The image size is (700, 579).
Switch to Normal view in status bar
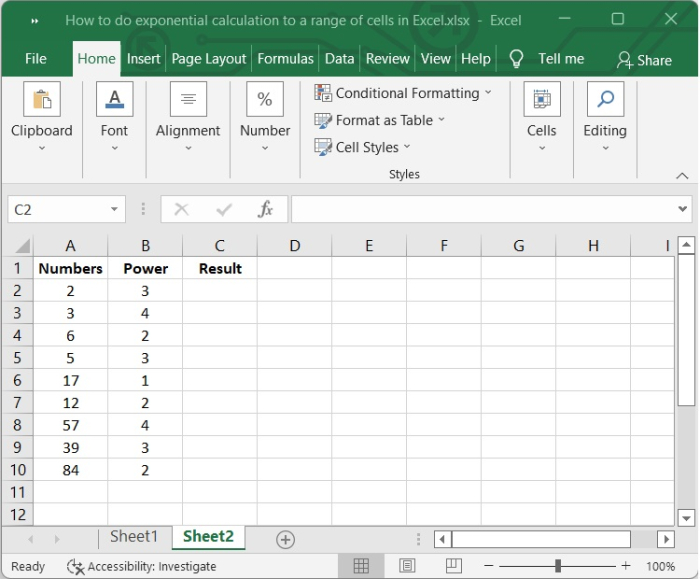click(x=361, y=566)
